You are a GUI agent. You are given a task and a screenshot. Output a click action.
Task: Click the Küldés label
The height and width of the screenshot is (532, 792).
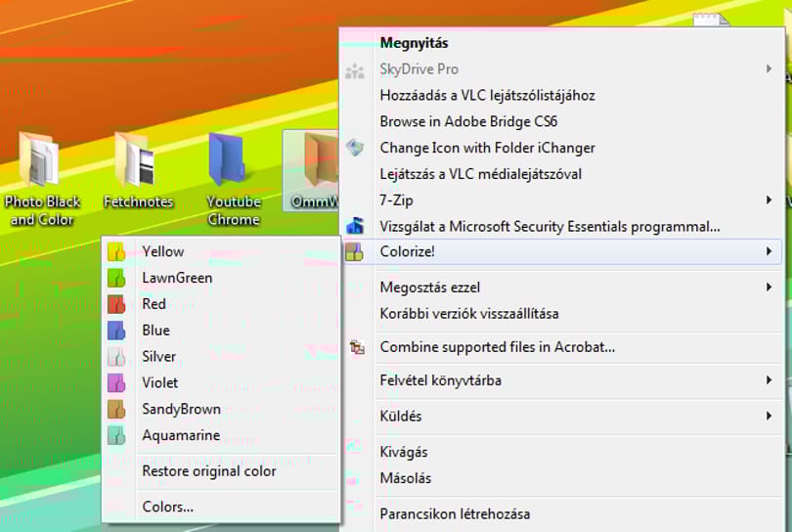coord(401,417)
